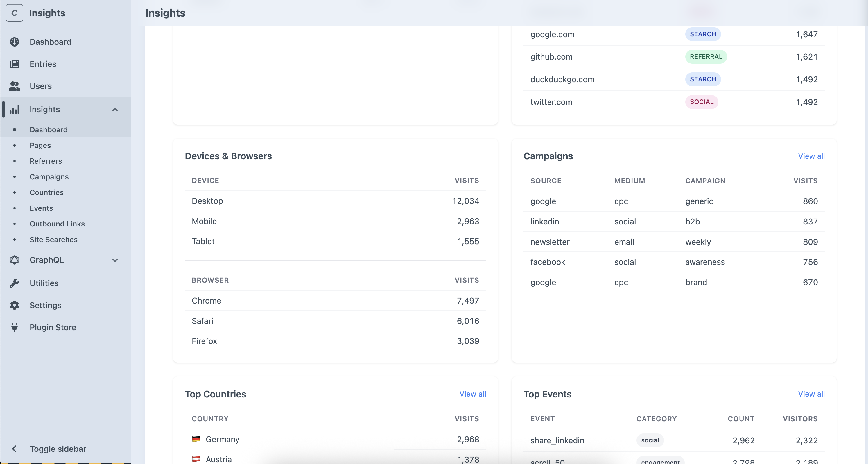Click the Settings gear icon
868x464 pixels.
[x=15, y=305]
